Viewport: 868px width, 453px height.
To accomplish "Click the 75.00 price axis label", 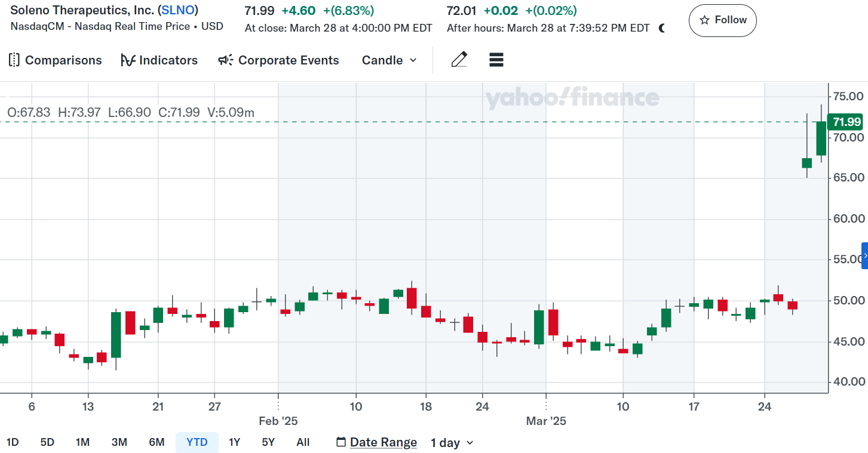I will tap(848, 96).
